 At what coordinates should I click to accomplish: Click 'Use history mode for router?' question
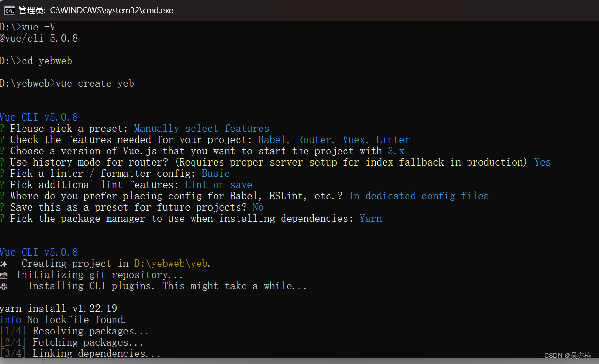tap(89, 162)
